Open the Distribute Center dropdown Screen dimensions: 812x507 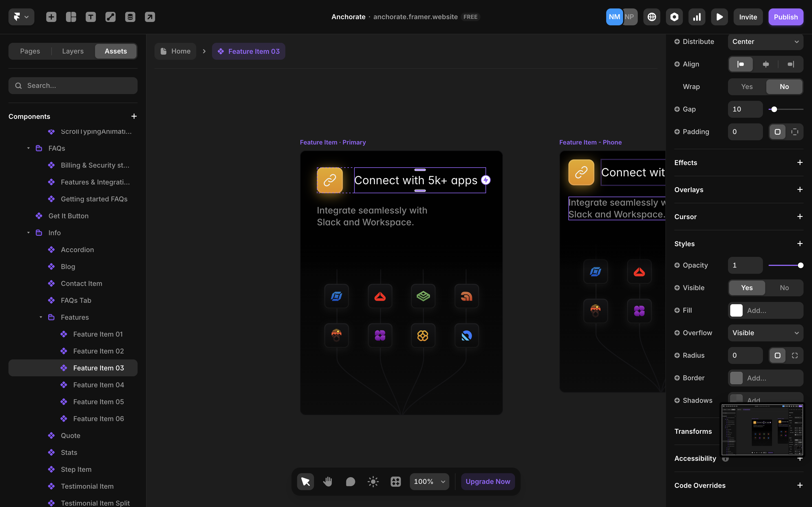coord(765,42)
